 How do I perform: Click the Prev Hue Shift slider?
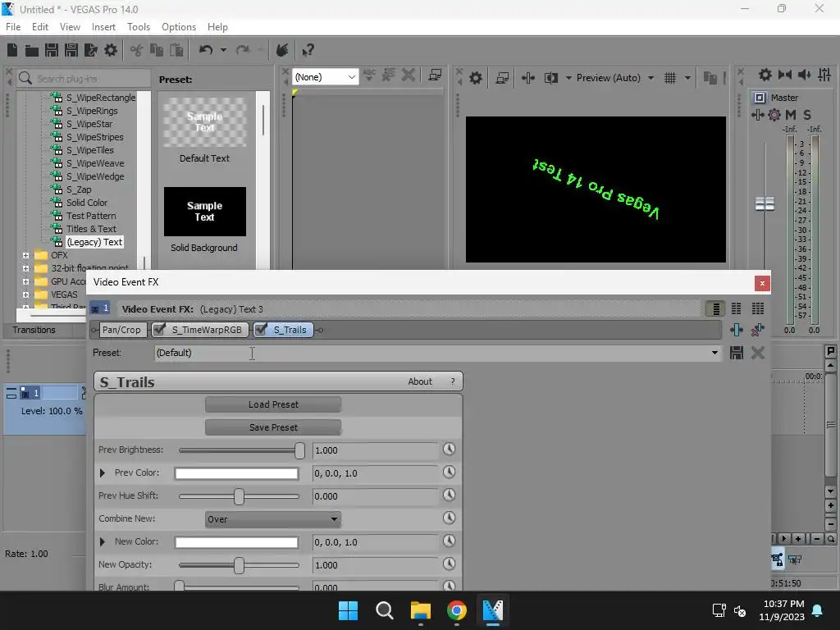point(239,496)
